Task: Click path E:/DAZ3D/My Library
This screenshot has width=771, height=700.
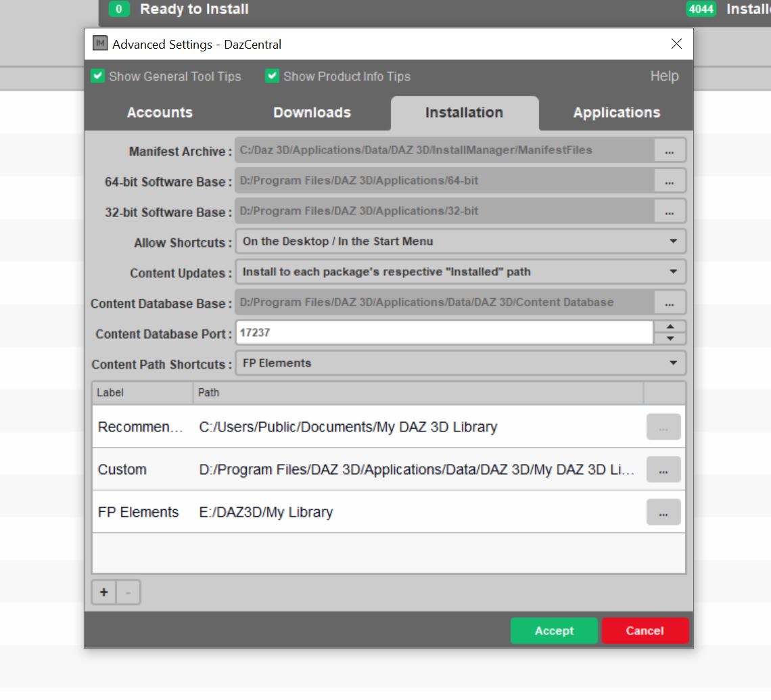Action: point(266,512)
